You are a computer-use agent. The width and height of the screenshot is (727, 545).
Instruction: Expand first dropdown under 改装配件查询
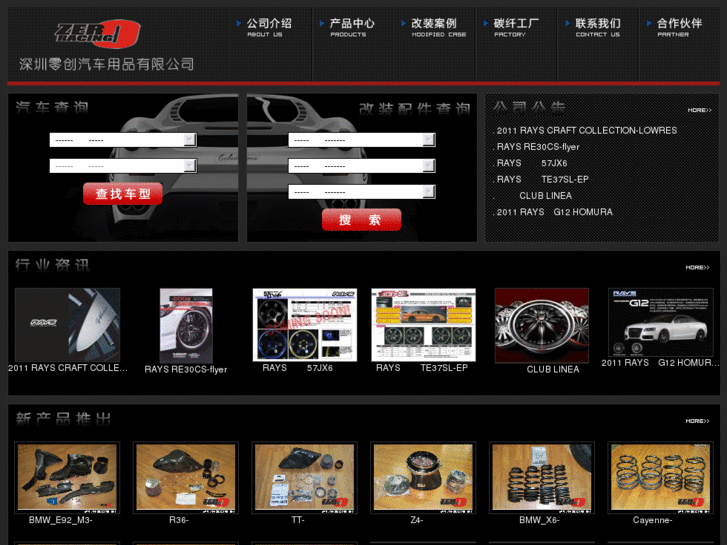pos(362,140)
